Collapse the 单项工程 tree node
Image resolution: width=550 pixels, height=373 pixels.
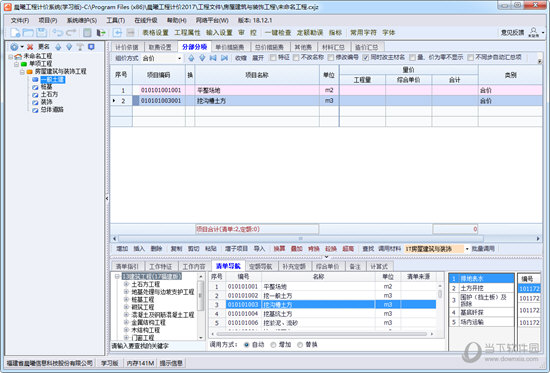tap(16, 64)
